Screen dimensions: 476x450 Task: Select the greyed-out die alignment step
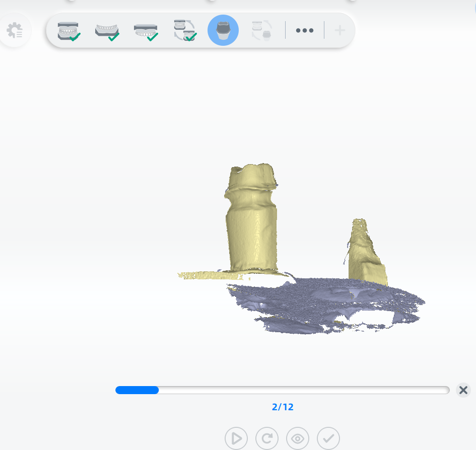(x=262, y=30)
